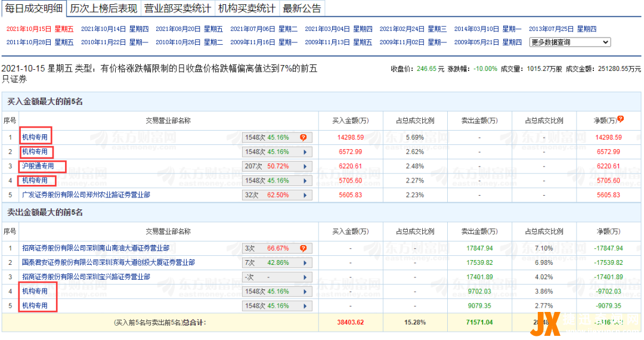644x340 pixels.
Task: Click the 1548次 45.16% box in buy row 1
Action: (277, 138)
